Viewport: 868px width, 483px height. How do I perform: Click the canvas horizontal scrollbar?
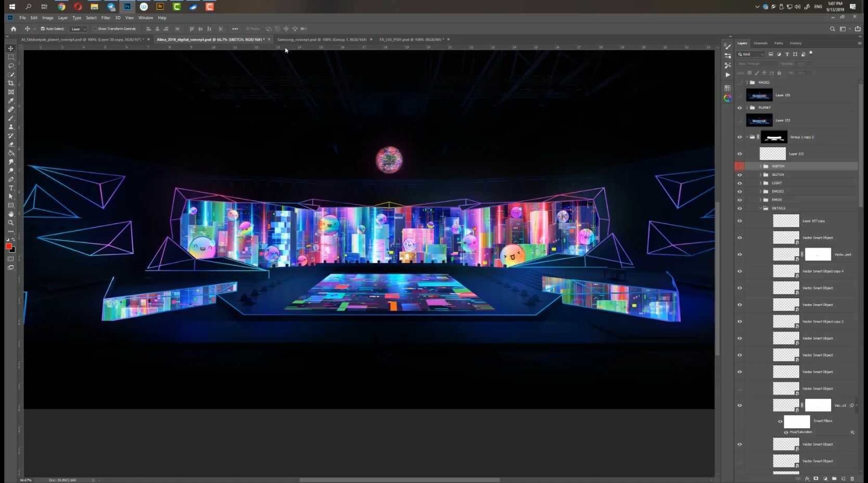point(400,480)
